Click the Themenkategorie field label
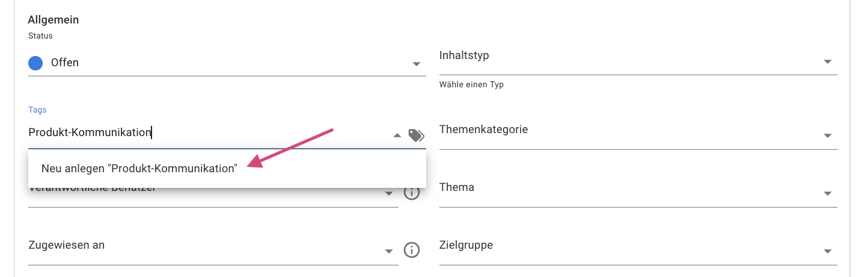 [x=483, y=129]
